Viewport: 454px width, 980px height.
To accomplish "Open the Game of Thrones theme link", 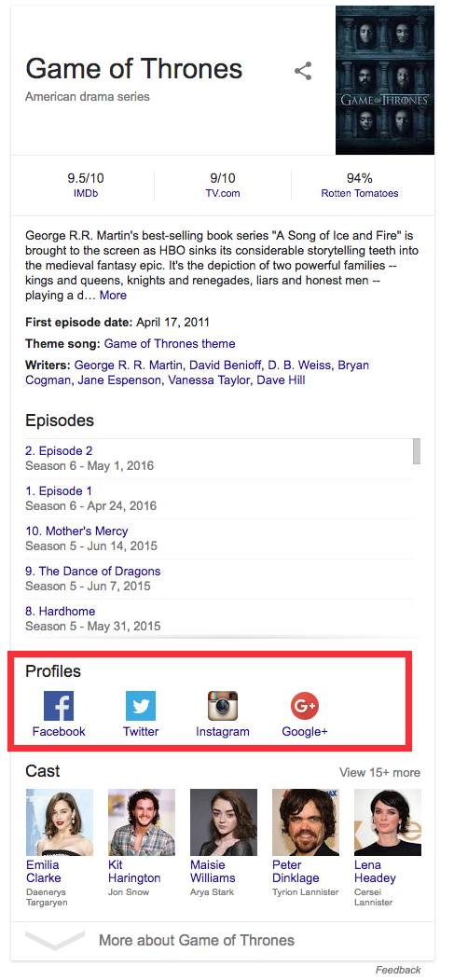I will [170, 344].
